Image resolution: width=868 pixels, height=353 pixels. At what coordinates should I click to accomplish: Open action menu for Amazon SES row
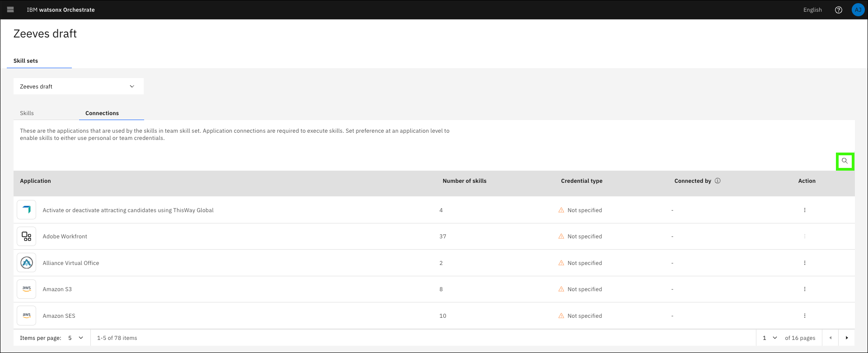coord(805,316)
